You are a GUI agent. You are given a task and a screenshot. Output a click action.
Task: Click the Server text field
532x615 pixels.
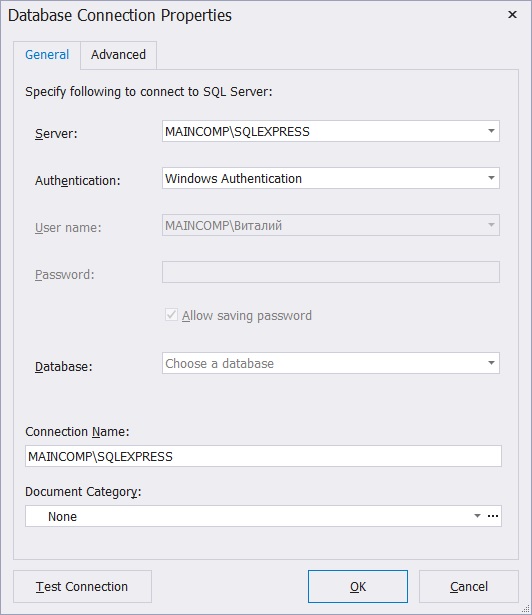(323, 131)
